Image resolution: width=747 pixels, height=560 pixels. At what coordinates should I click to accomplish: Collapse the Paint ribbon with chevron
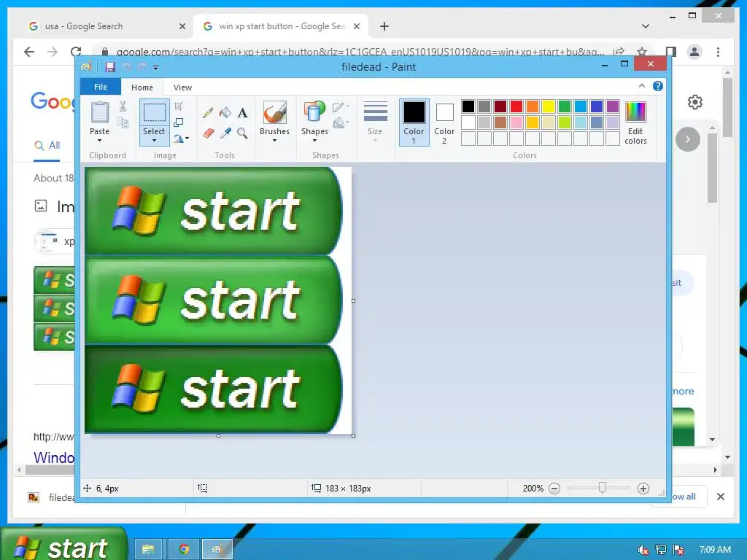(x=642, y=86)
